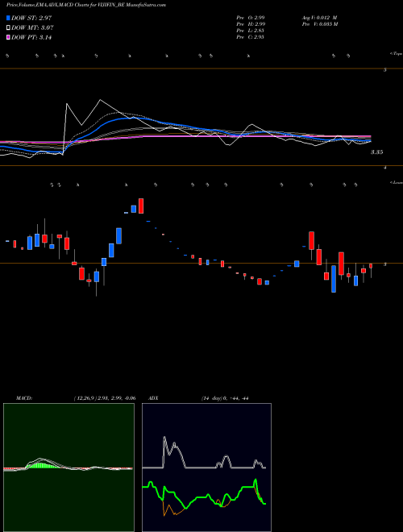Screen dimensions: 403x532
Task: Click the large blue candlestick near the right end
Action: [334, 279]
